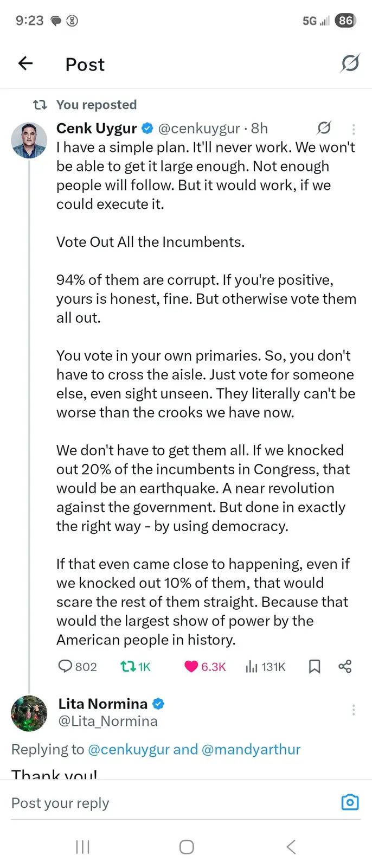The width and height of the screenshot is (372, 868).
Task: Tap the back arrow in Post header
Action: tap(25, 64)
